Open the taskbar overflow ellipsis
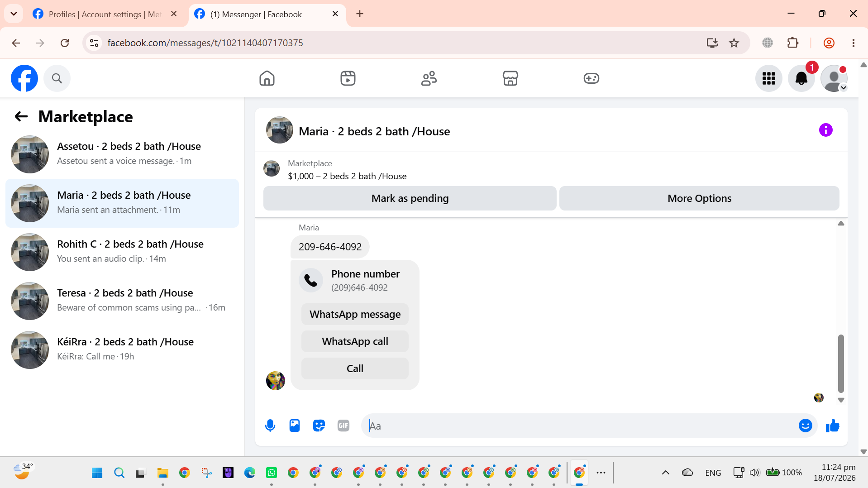The image size is (868, 488). point(601,473)
